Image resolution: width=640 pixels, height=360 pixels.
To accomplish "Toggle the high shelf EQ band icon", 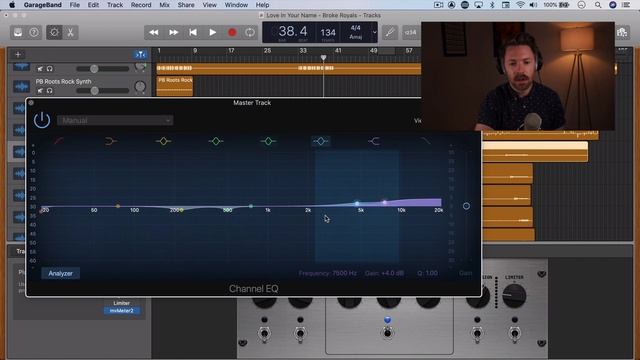I will pyautogui.click(x=373, y=141).
